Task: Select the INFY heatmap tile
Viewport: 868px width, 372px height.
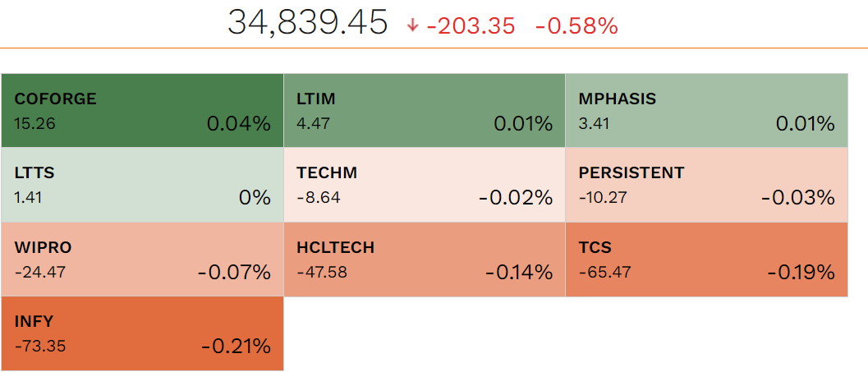Action: click(x=142, y=333)
